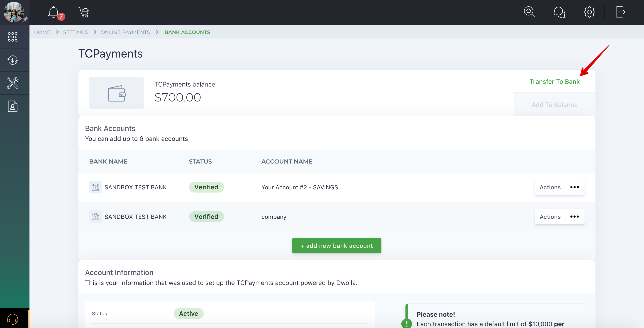The height and width of the screenshot is (328, 644).
Task: Open Actions for Your Account #2 - SAVINGS
Action: pos(560,187)
